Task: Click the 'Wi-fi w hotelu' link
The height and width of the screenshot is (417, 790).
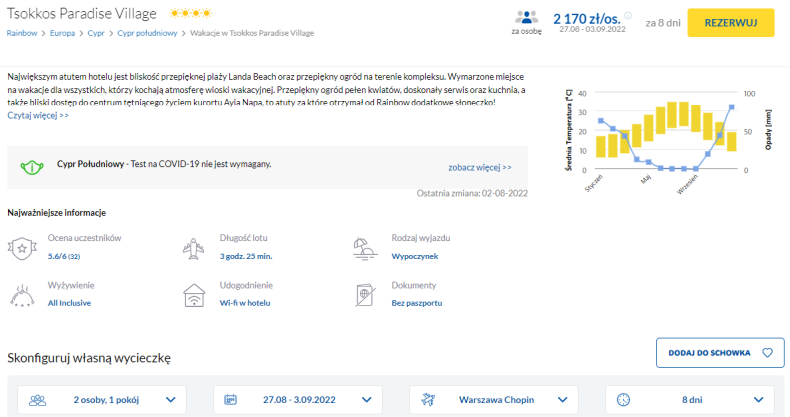Action: pos(245,303)
